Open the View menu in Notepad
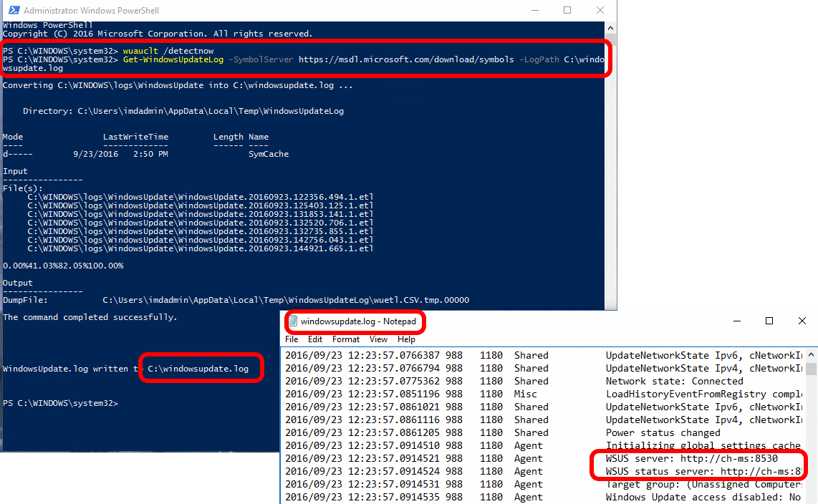 pos(379,339)
